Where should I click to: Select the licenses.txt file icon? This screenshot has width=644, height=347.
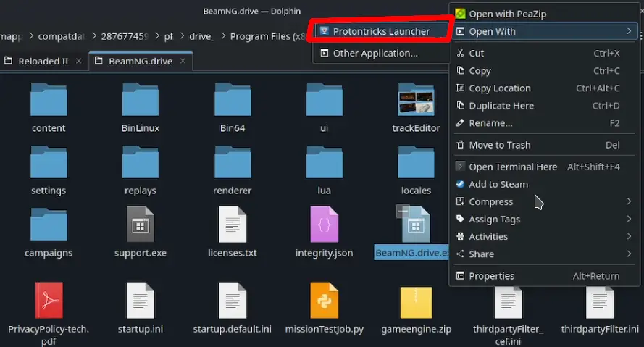[233, 225]
